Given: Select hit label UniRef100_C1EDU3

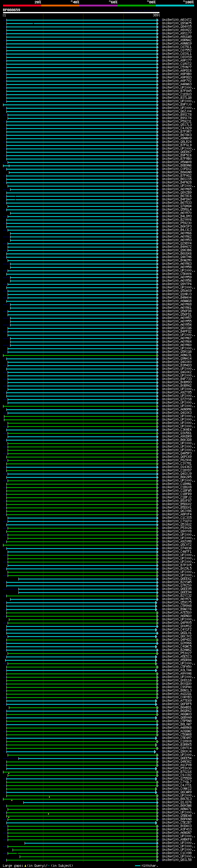Looking at the screenshot, I should (x=177, y=94).
